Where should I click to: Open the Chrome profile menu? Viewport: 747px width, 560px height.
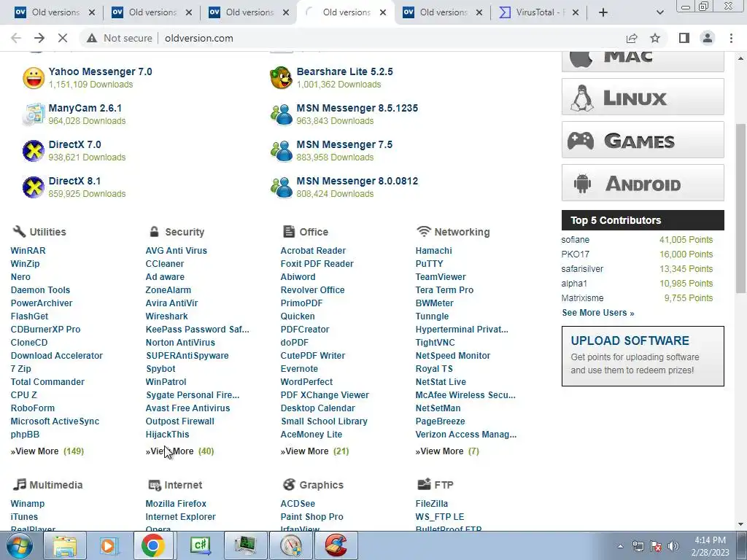tap(708, 38)
